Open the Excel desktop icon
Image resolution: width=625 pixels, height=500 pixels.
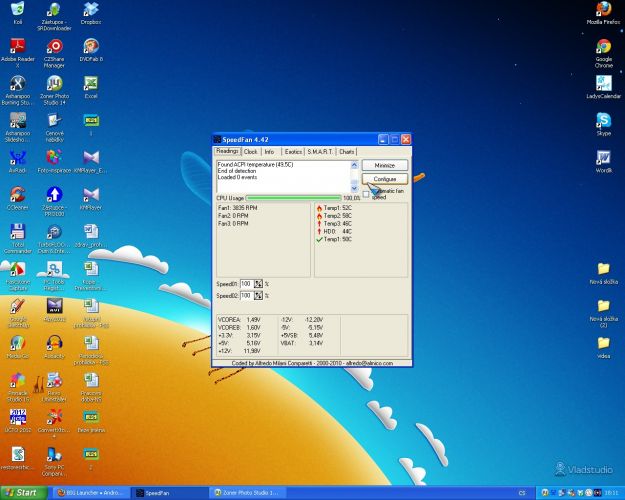pyautogui.click(x=91, y=87)
